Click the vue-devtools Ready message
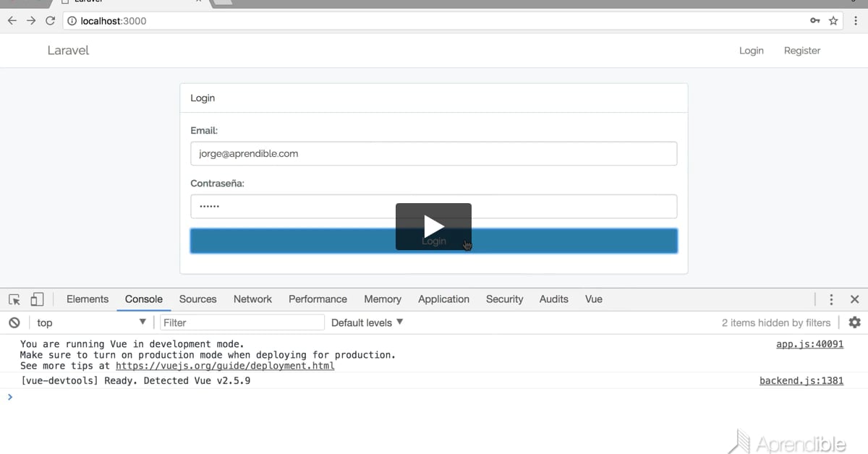 (135, 380)
